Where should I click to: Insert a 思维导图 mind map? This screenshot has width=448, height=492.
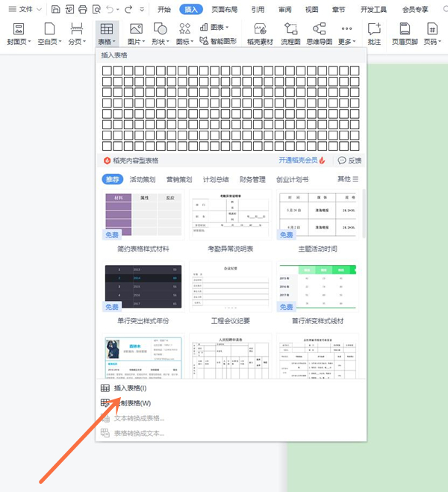point(320,34)
